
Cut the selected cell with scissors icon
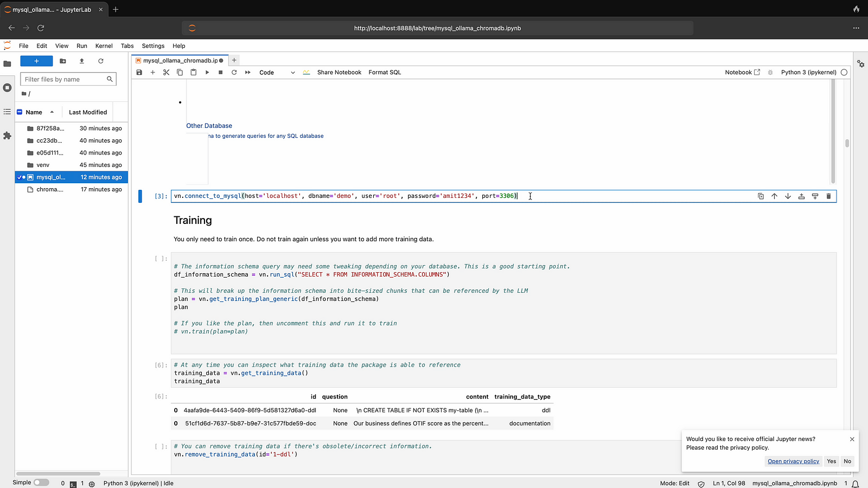(x=166, y=72)
